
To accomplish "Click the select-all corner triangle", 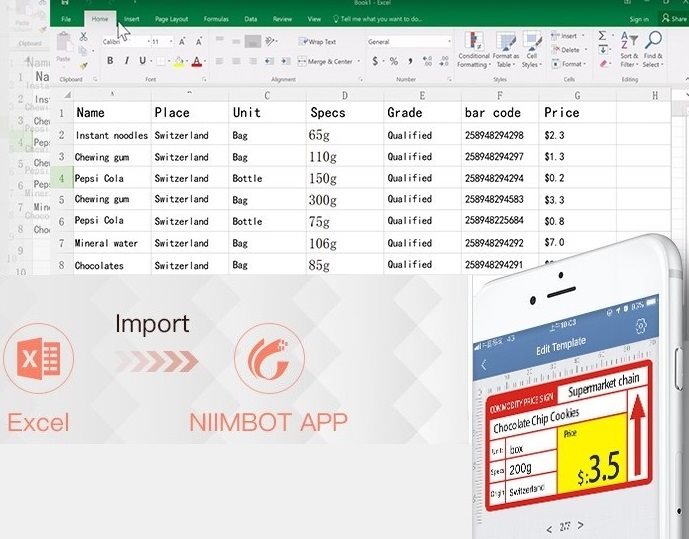I will coord(68,95).
